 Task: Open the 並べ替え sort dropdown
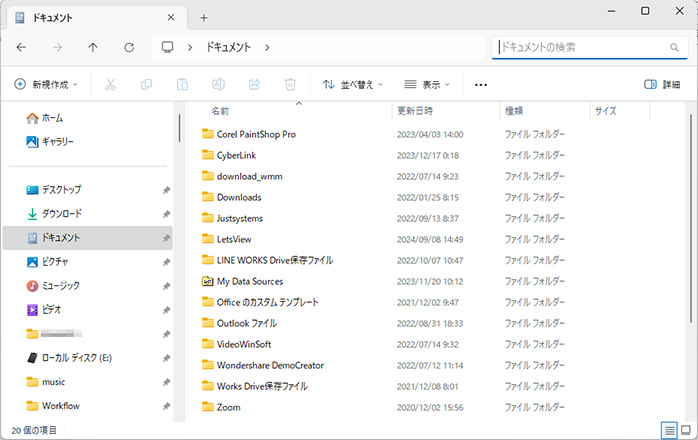[x=353, y=84]
